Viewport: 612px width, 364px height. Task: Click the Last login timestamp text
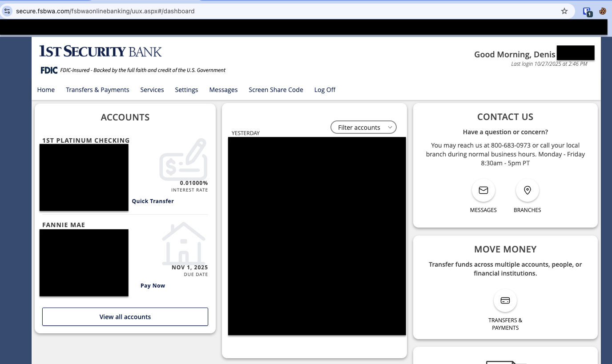click(x=549, y=64)
